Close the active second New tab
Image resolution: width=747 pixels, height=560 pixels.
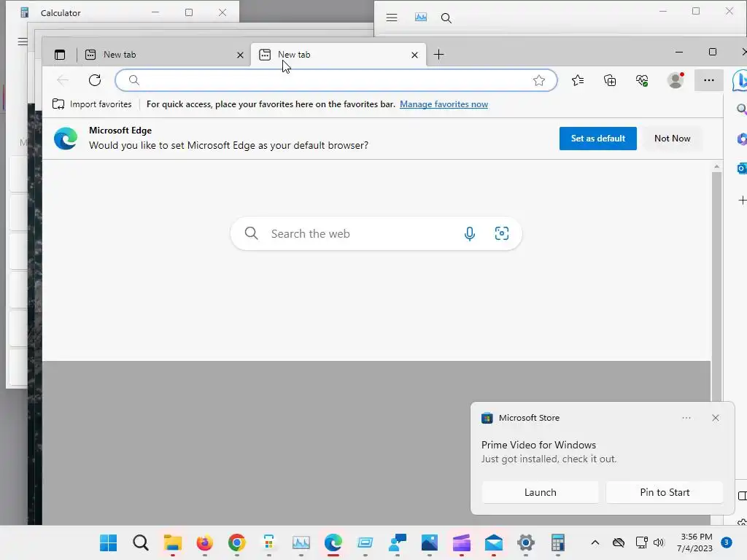click(x=414, y=55)
